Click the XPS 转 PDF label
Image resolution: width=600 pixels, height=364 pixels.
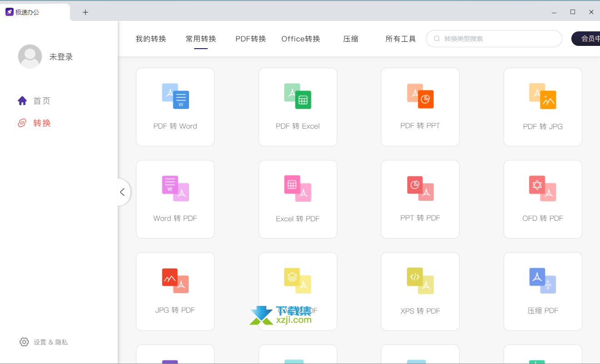point(420,311)
